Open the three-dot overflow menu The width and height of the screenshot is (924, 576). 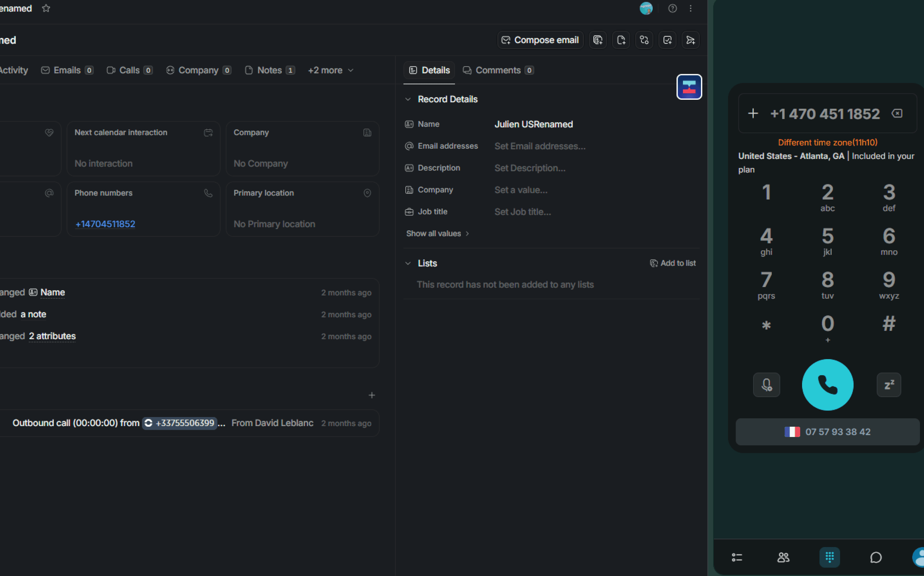tap(691, 8)
